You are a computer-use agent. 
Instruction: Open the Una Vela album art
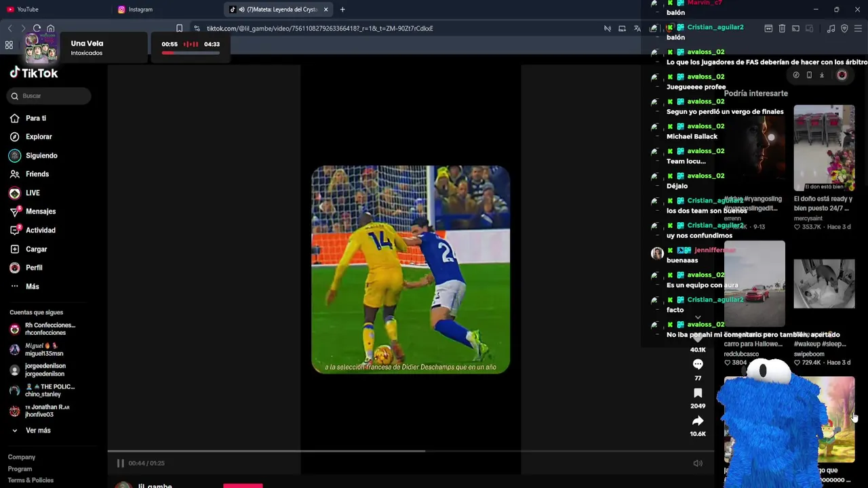(41, 47)
